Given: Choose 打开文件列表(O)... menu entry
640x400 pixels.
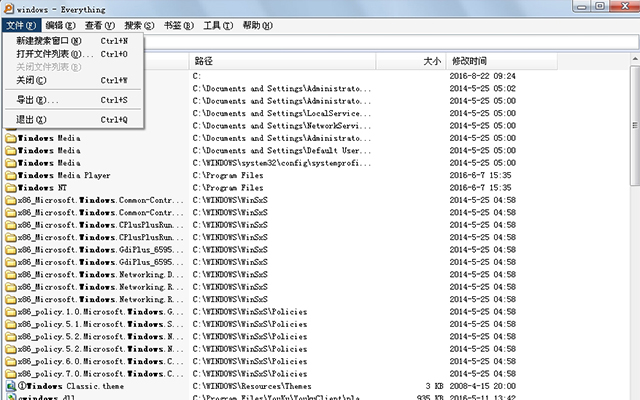Looking at the screenshot, I should coord(73,54).
